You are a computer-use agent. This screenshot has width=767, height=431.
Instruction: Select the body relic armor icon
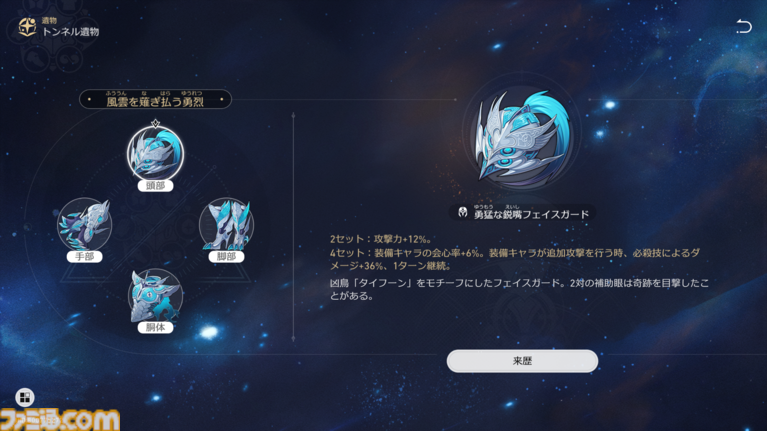pyautogui.click(x=155, y=295)
